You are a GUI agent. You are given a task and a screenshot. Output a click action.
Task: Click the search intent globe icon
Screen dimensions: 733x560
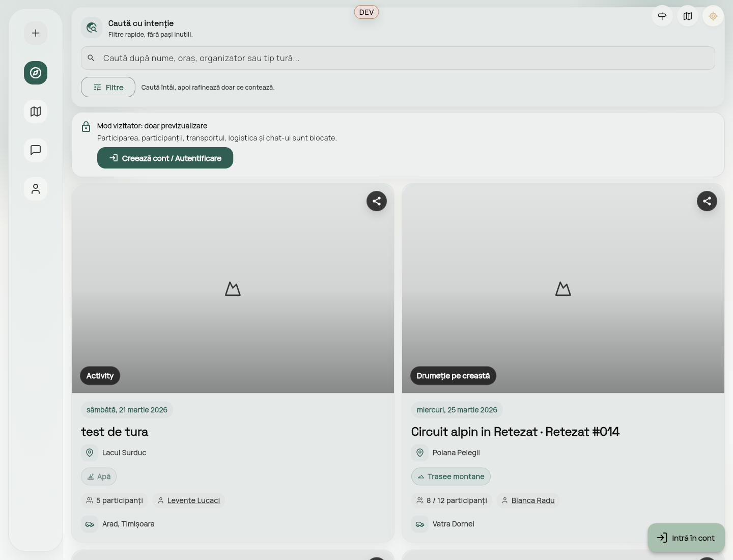(x=92, y=27)
